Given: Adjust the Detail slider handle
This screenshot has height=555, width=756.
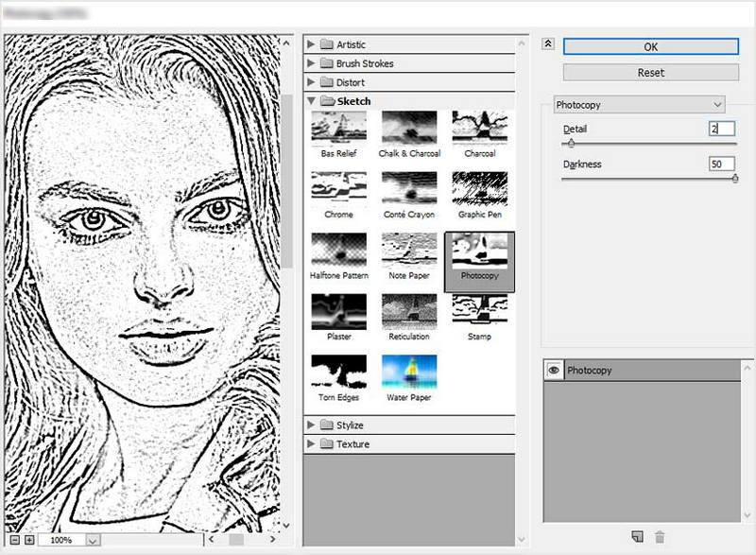Looking at the screenshot, I should tap(571, 143).
